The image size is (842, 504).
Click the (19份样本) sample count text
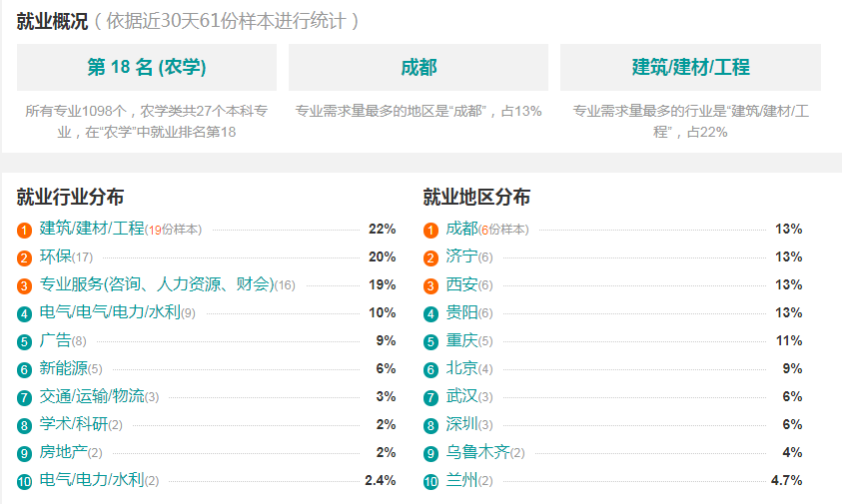pos(174,230)
